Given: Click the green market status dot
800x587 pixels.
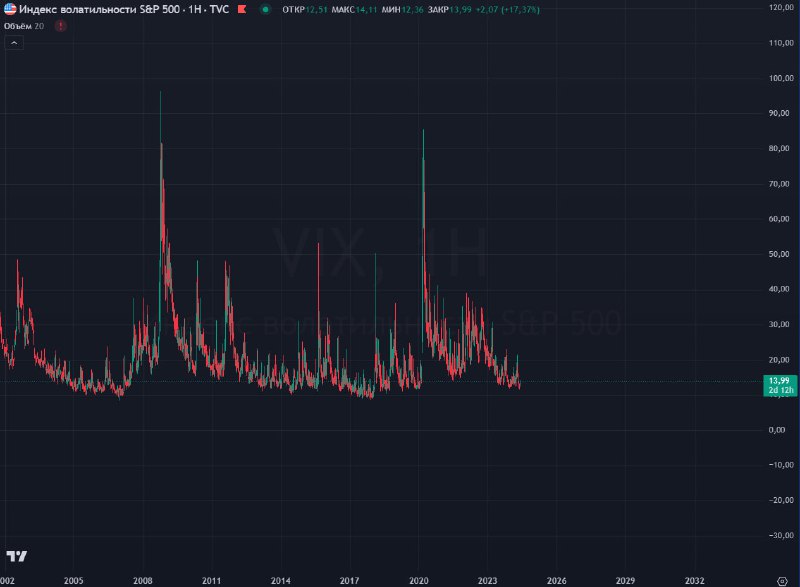Looking at the screenshot, I should (265, 9).
